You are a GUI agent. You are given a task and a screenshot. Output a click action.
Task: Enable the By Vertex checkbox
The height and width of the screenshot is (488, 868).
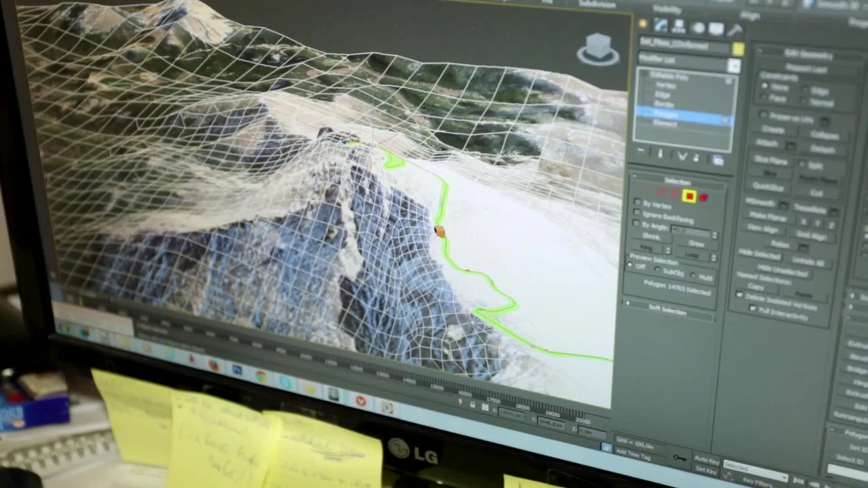point(637,202)
